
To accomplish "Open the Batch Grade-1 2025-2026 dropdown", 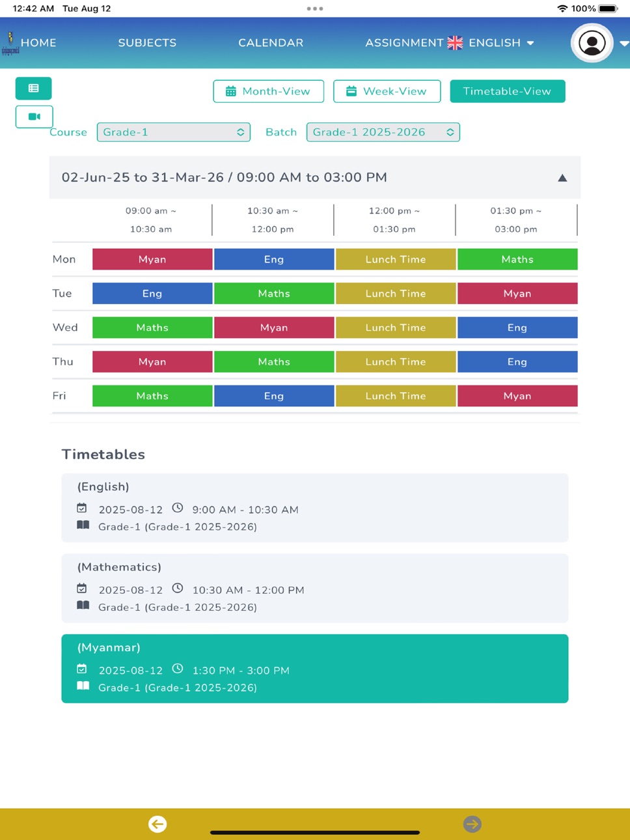I will click(x=383, y=132).
